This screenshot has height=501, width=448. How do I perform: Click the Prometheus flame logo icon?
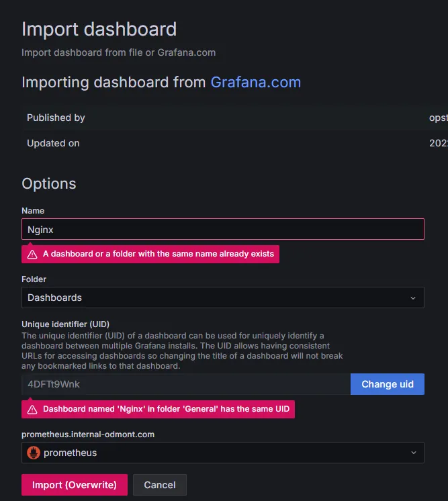pos(34,453)
